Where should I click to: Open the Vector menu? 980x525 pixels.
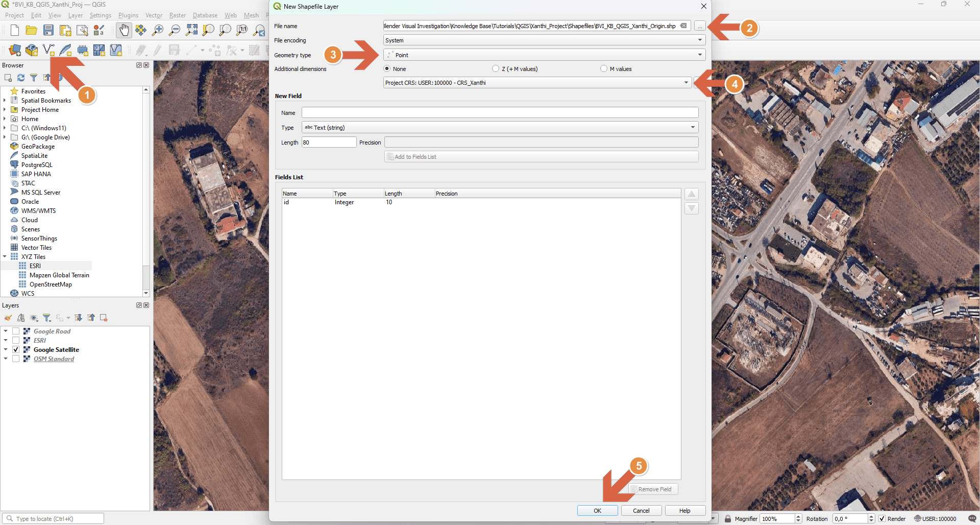(x=154, y=15)
